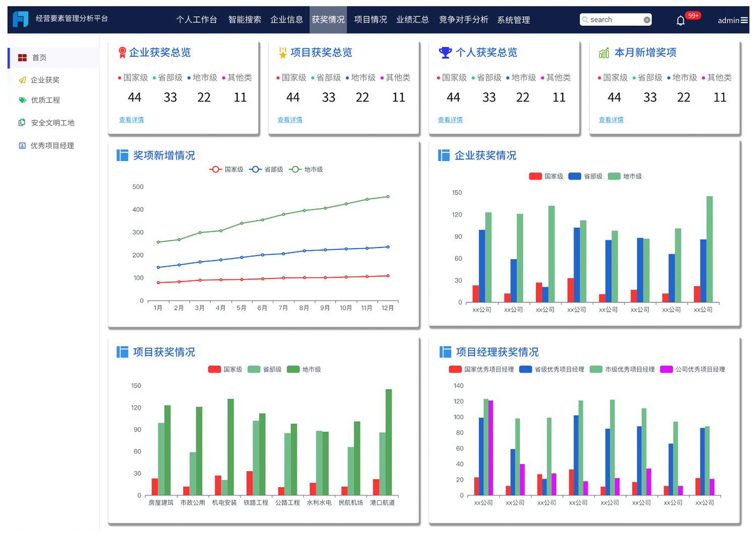Click the notification bell icon
This screenshot has width=756, height=534.
[680, 20]
